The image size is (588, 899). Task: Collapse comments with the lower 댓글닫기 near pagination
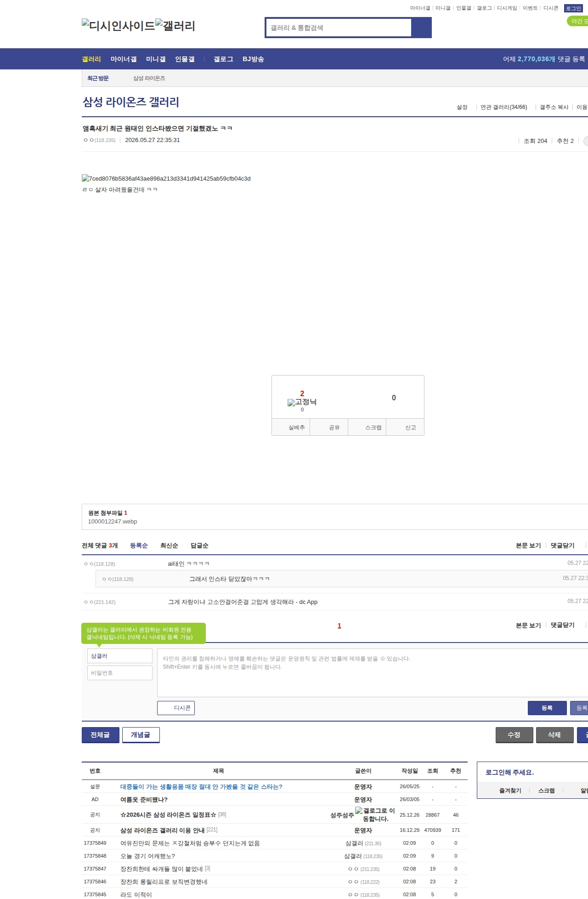[x=563, y=625]
